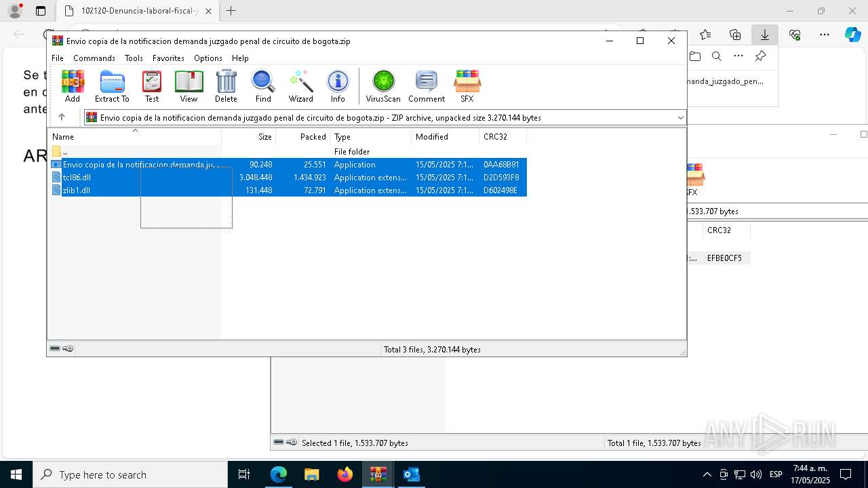This screenshot has height=488, width=868.
Task: Open the Tools menu
Action: tap(134, 58)
